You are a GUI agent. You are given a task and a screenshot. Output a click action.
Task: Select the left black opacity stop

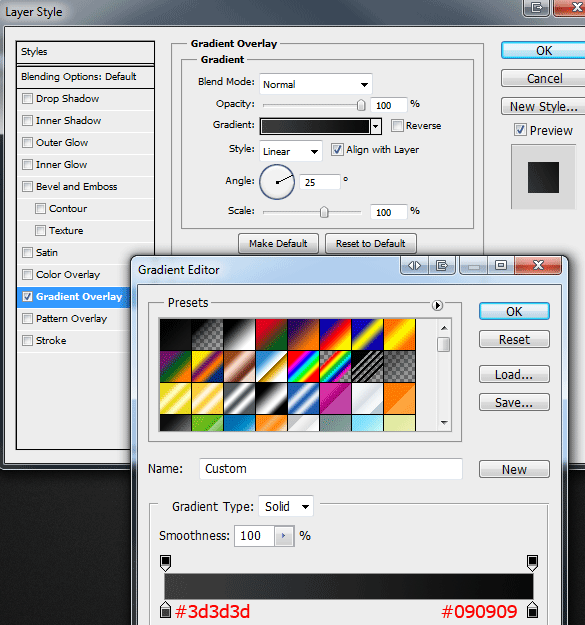pyautogui.click(x=165, y=562)
